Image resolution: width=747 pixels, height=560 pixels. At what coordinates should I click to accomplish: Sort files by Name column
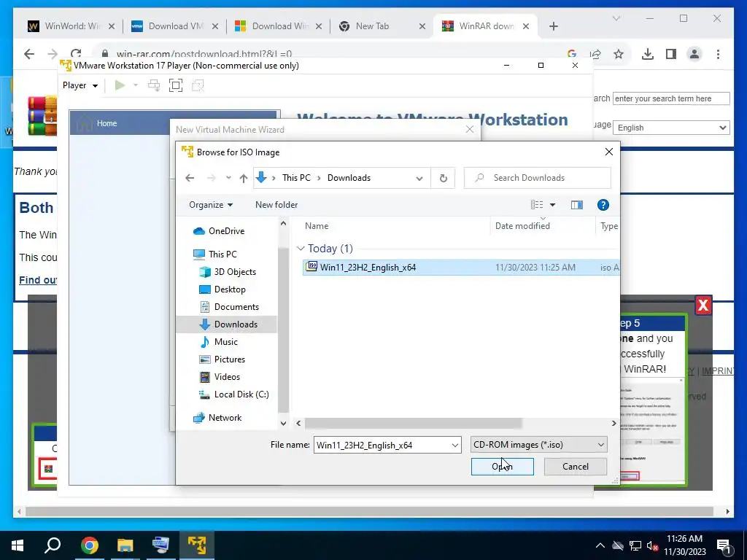click(x=317, y=226)
